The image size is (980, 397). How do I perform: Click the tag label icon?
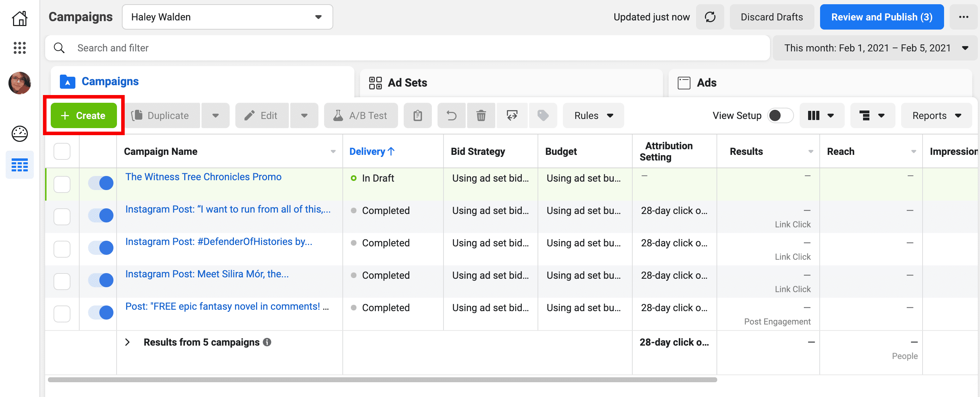coord(542,115)
